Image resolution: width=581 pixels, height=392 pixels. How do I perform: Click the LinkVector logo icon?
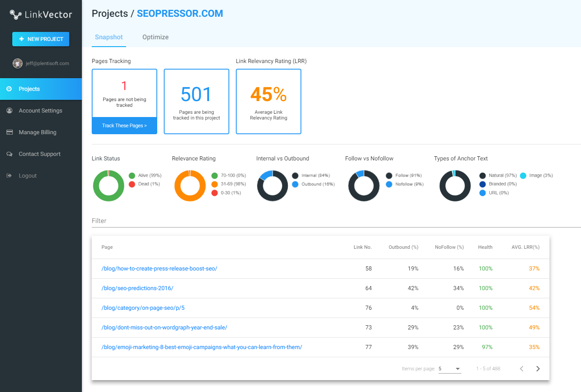(16, 15)
